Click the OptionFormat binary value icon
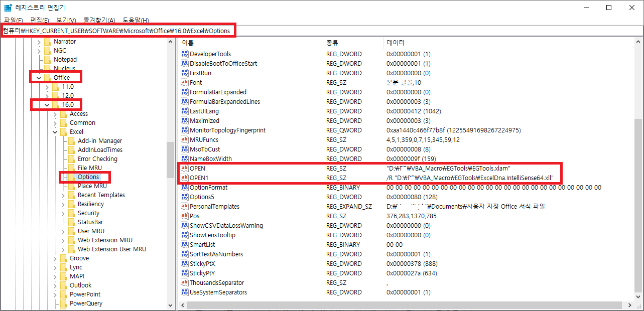Viewport: 644px width, 311px height. (x=184, y=188)
